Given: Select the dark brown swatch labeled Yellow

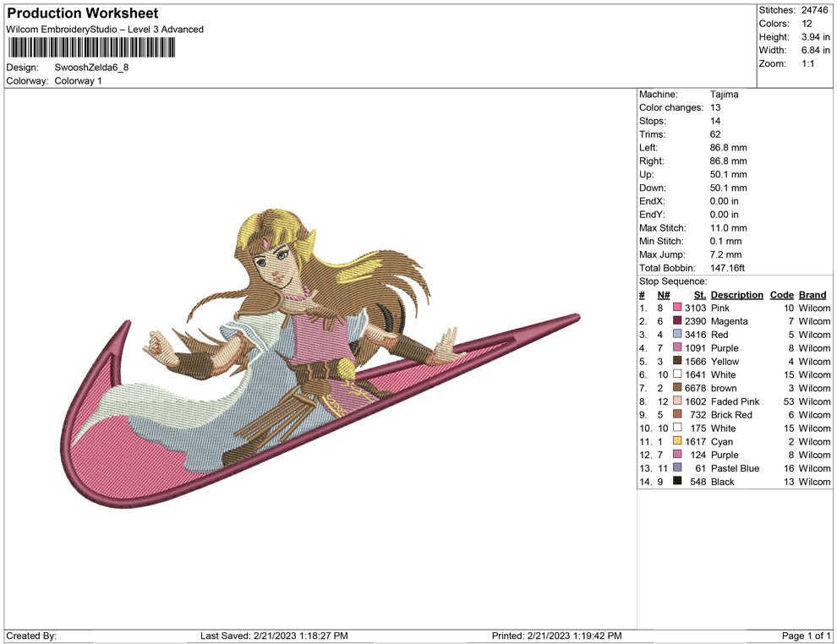Looking at the screenshot, I should (x=677, y=361).
